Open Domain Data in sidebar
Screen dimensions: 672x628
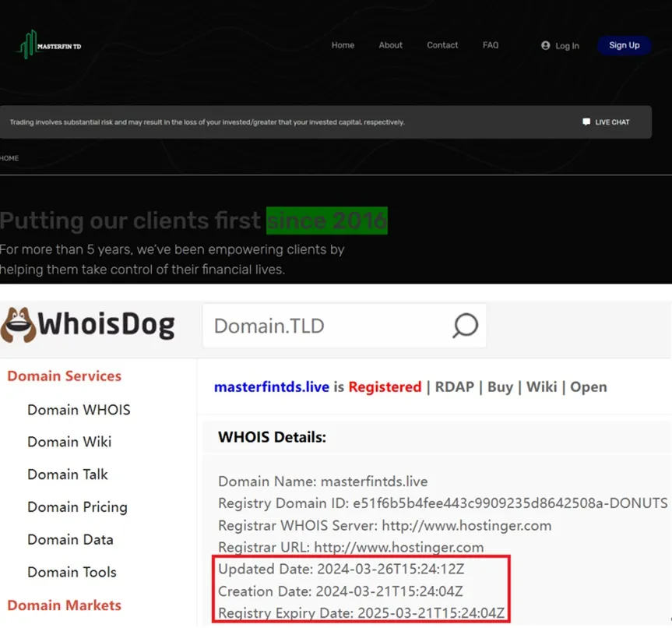coord(70,540)
